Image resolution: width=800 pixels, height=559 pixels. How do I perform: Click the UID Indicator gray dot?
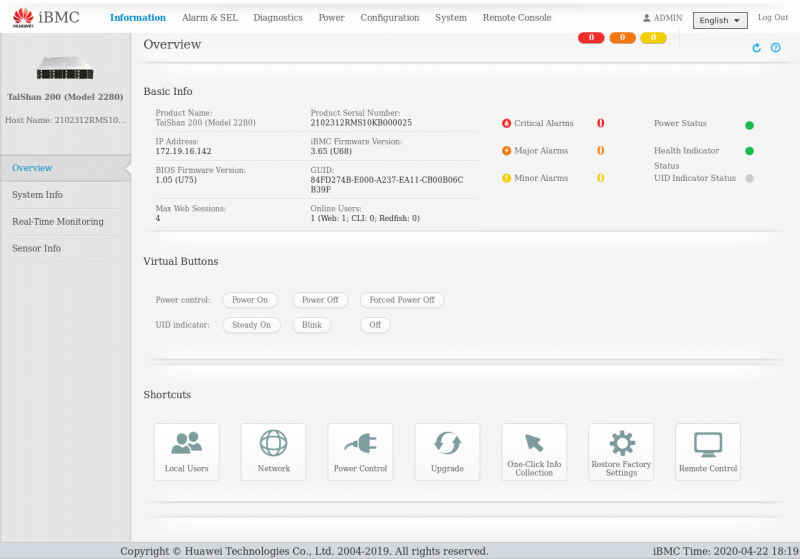749,178
